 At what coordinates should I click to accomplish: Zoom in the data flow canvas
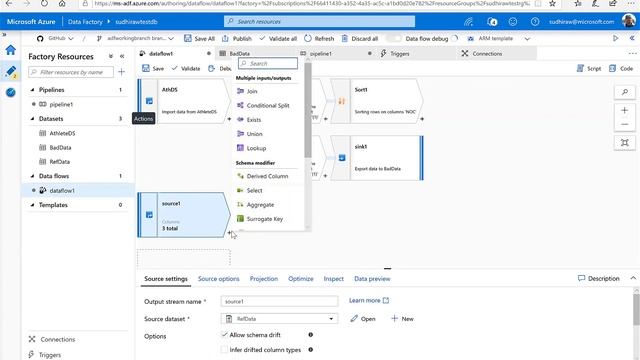tap(624, 110)
